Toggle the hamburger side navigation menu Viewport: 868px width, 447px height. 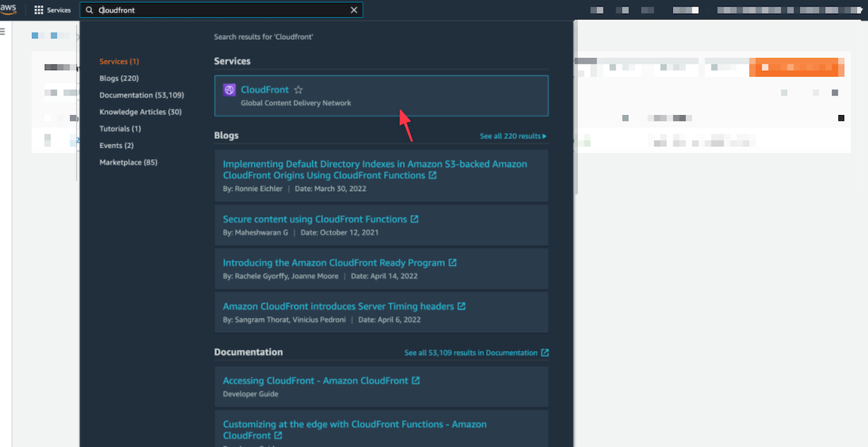pos(3,32)
